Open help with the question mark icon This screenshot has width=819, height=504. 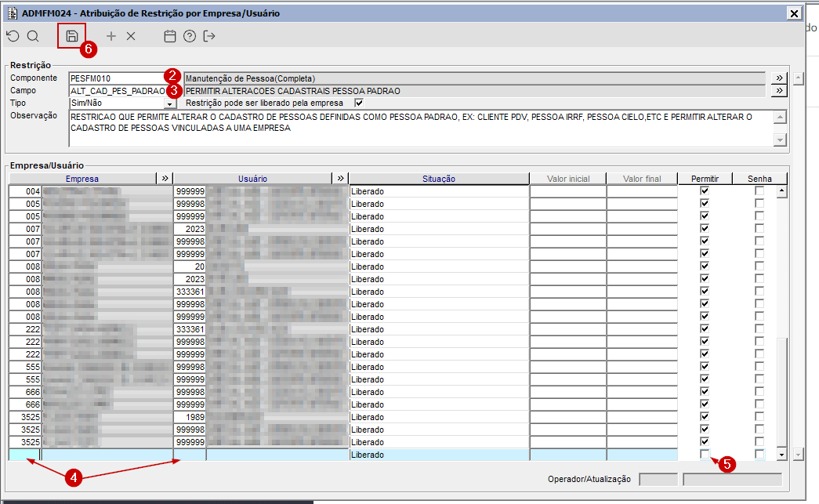pos(190,36)
